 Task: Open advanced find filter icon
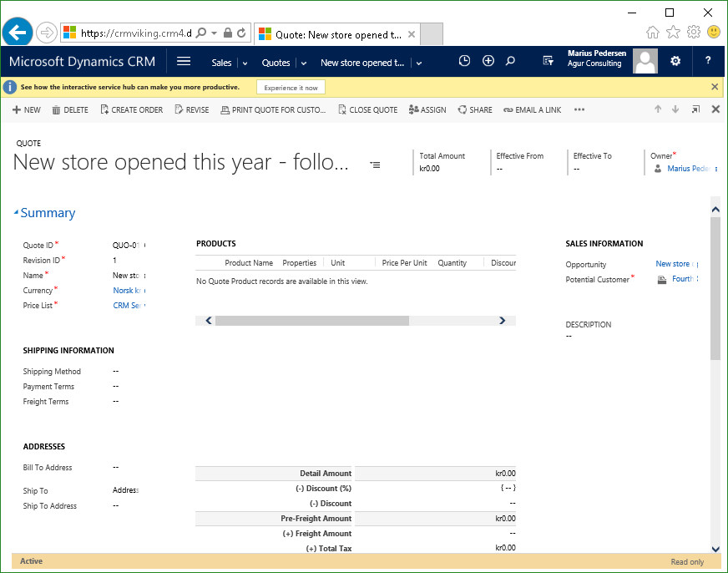[548, 61]
